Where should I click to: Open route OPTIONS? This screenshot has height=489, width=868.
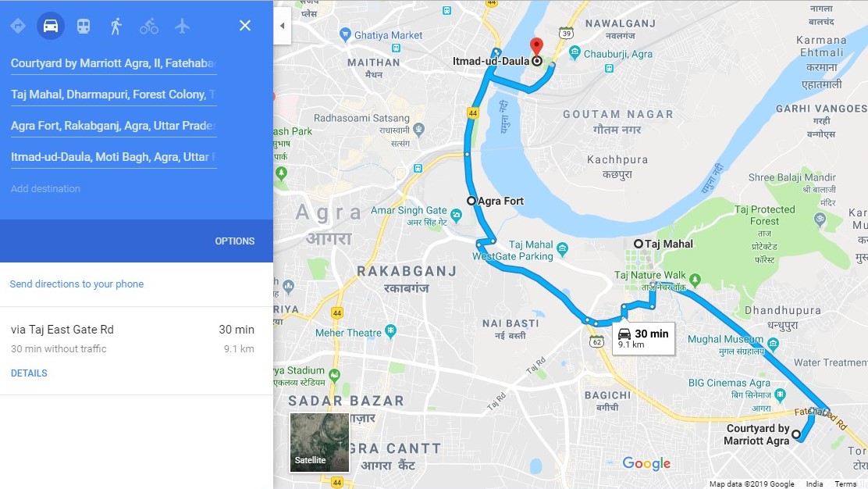[x=235, y=241]
